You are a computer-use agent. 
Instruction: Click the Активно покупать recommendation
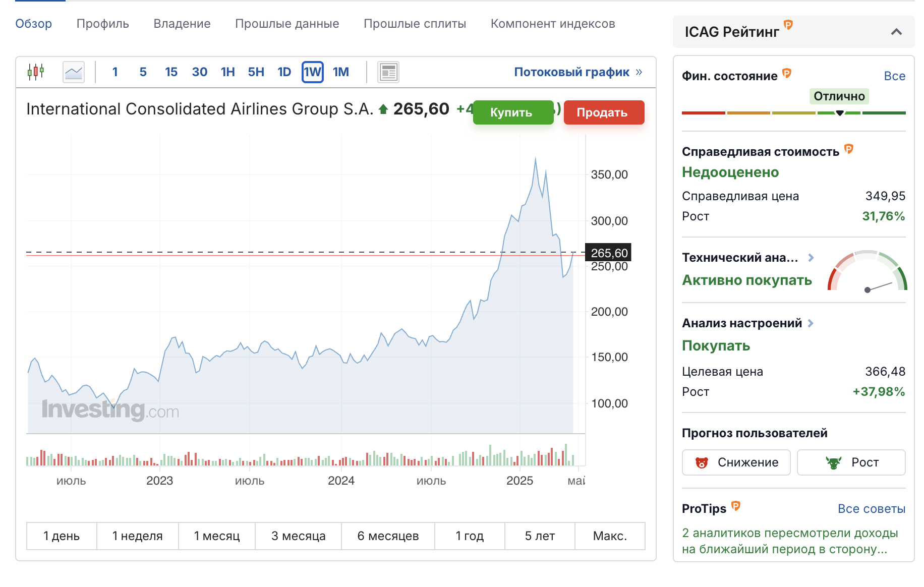(x=747, y=280)
